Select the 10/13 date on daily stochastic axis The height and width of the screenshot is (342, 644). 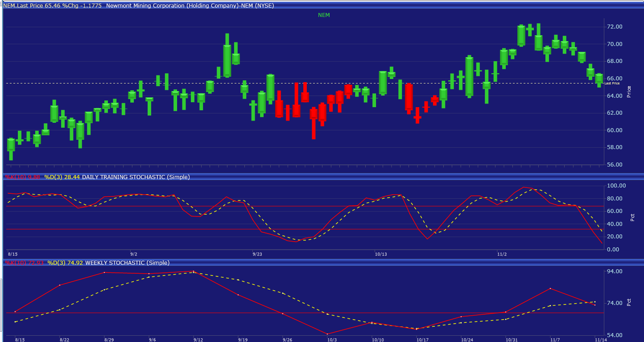[x=380, y=254]
